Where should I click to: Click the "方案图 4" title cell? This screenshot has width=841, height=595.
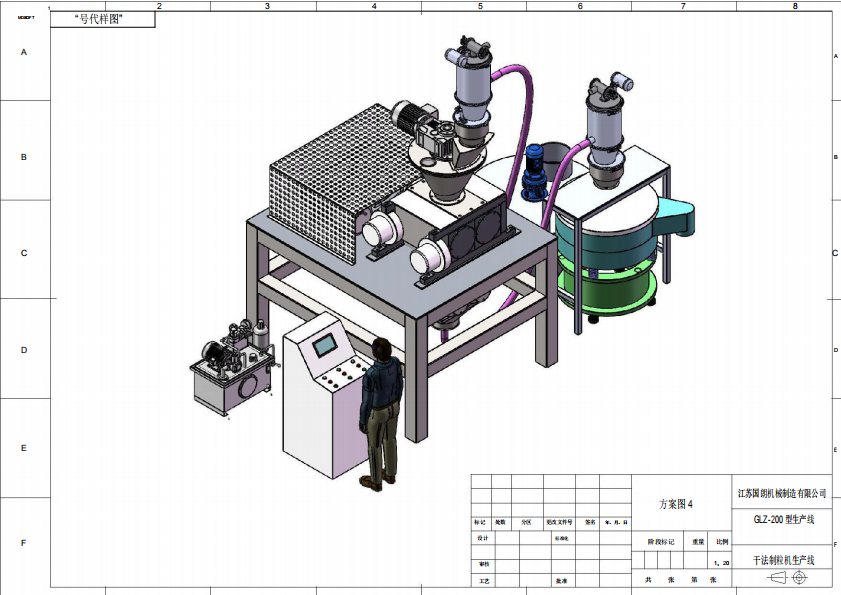pos(675,505)
